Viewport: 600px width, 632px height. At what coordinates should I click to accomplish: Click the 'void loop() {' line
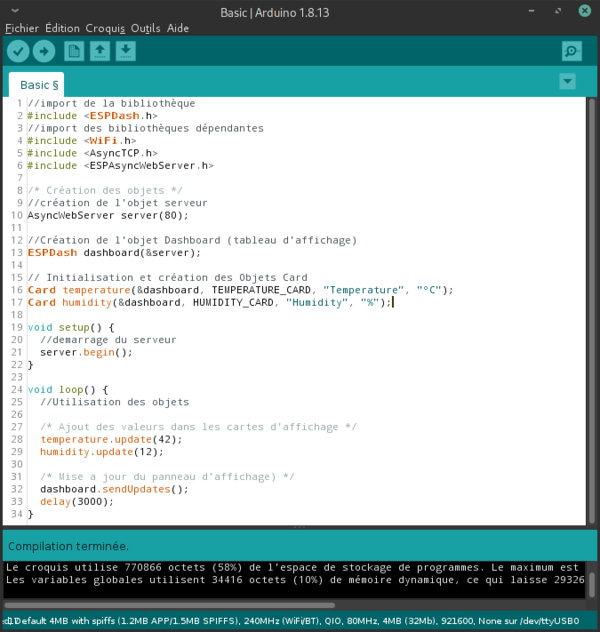(x=68, y=390)
